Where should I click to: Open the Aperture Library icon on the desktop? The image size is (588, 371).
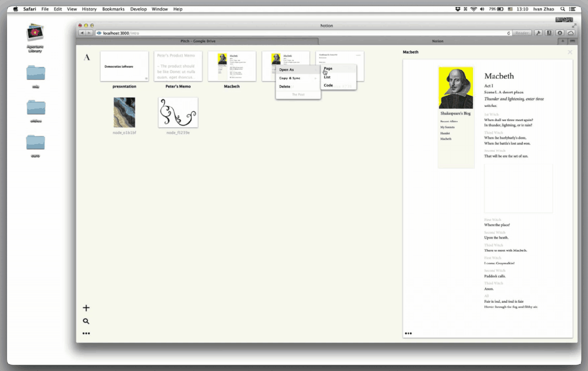click(x=34, y=34)
